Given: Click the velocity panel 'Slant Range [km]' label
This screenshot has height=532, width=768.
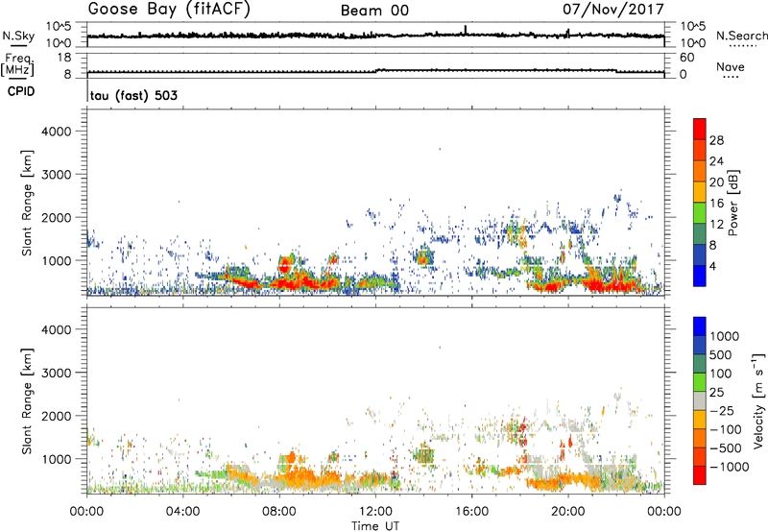Looking at the screenshot, I should [27, 400].
